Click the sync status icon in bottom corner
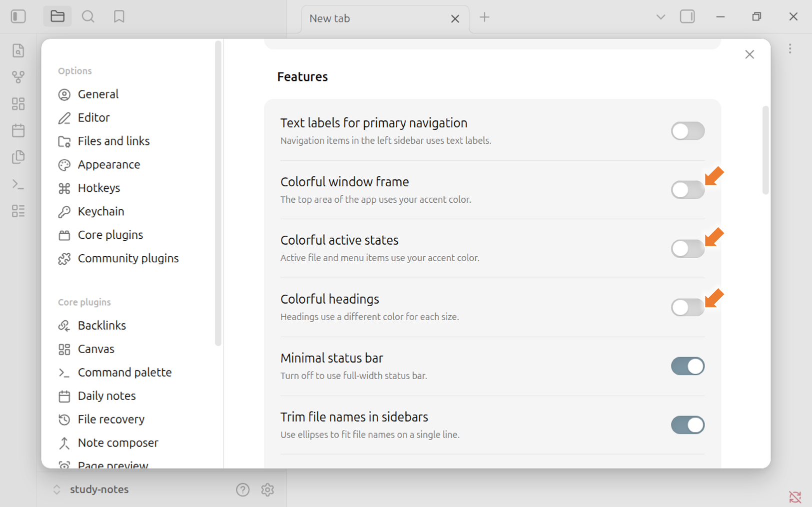 click(795, 497)
